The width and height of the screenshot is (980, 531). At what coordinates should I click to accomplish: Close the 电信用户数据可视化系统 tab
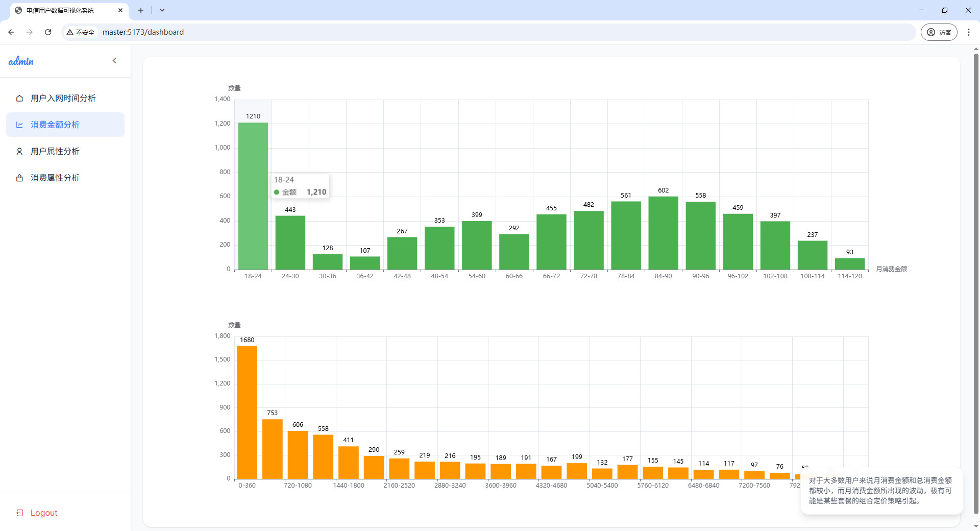click(x=120, y=10)
